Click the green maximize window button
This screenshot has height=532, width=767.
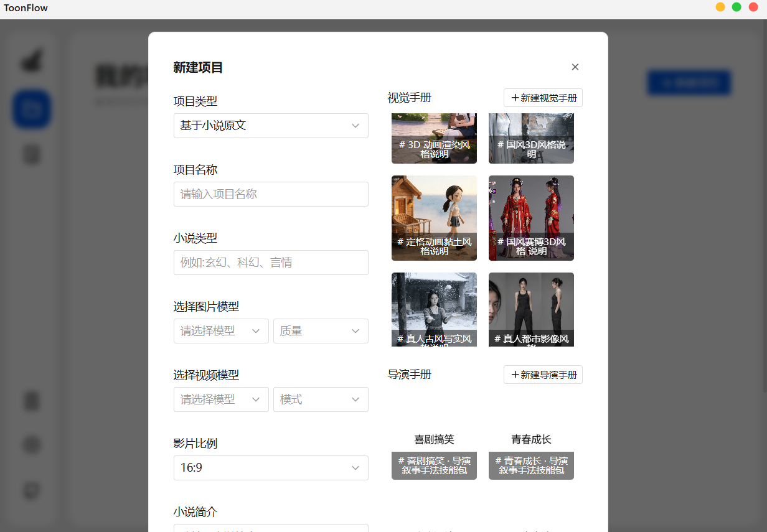pyautogui.click(x=736, y=7)
